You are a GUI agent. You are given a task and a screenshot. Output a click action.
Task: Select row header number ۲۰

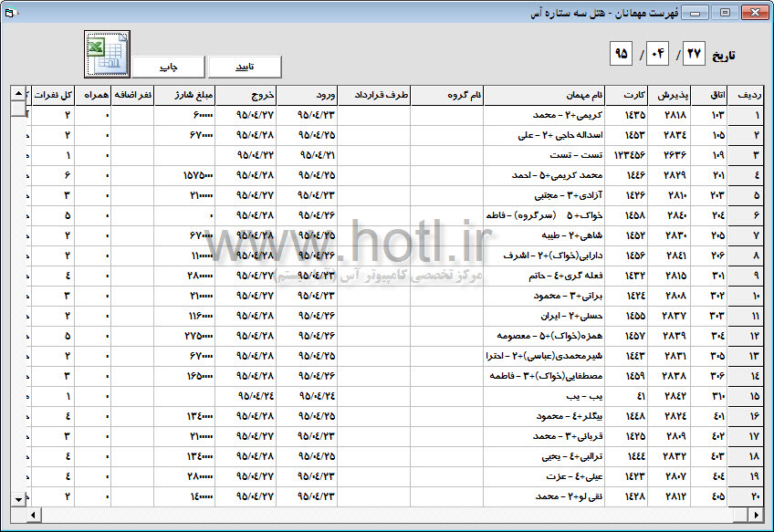point(746,496)
